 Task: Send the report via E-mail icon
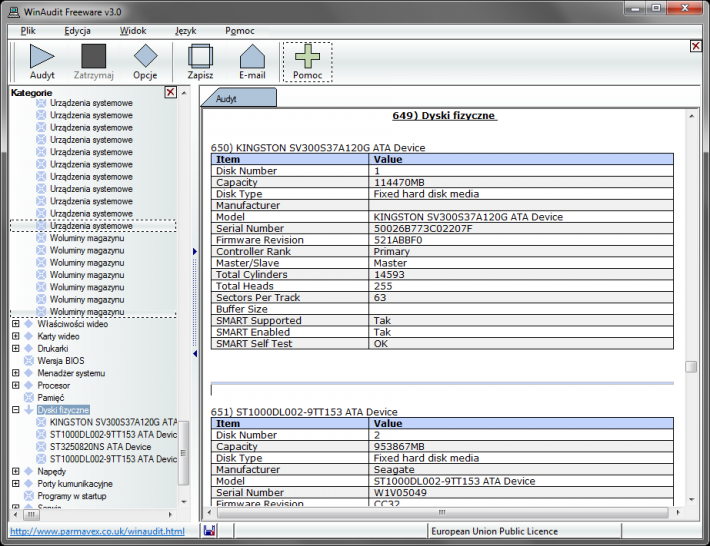click(252, 56)
